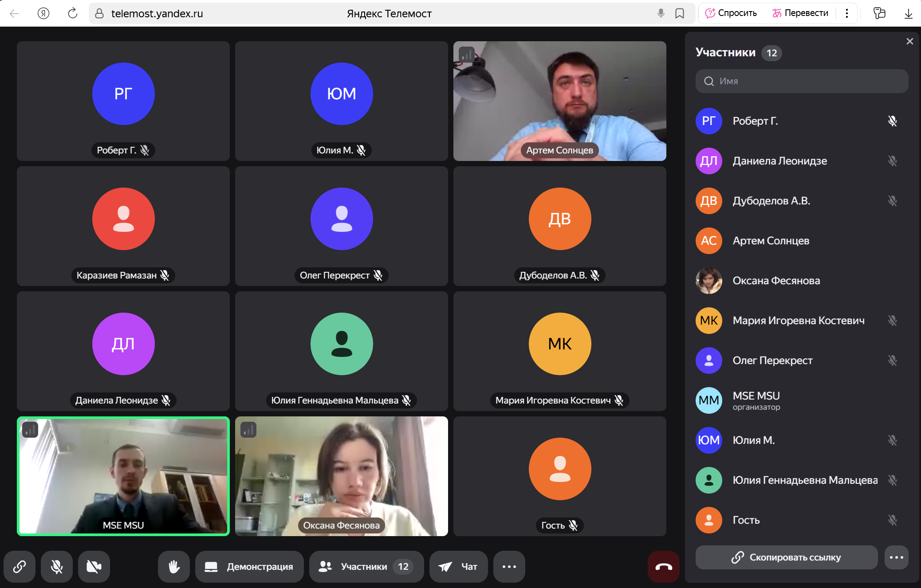This screenshot has width=921, height=588.
Task: Toggle participants panel from bottom toolbar
Action: pyautogui.click(x=366, y=566)
